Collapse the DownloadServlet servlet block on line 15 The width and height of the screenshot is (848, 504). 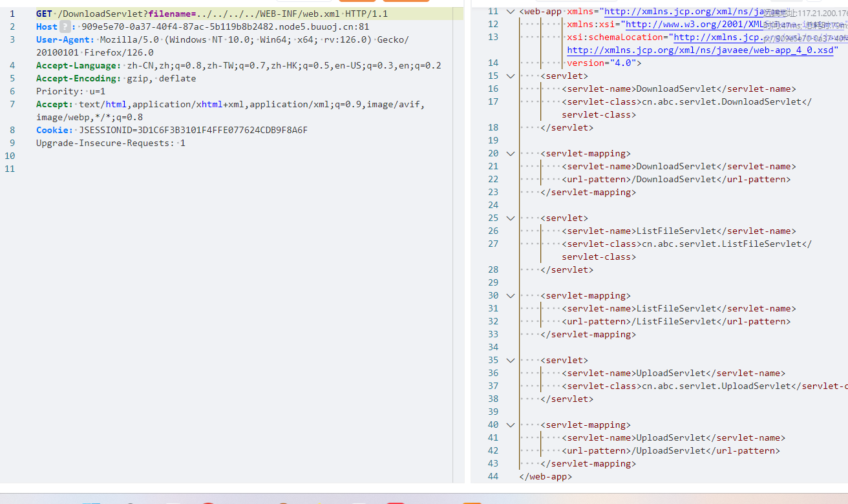pos(511,76)
